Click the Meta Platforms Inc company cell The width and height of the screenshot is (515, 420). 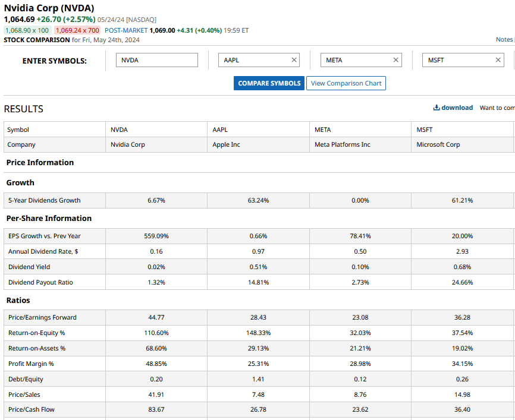coord(342,144)
